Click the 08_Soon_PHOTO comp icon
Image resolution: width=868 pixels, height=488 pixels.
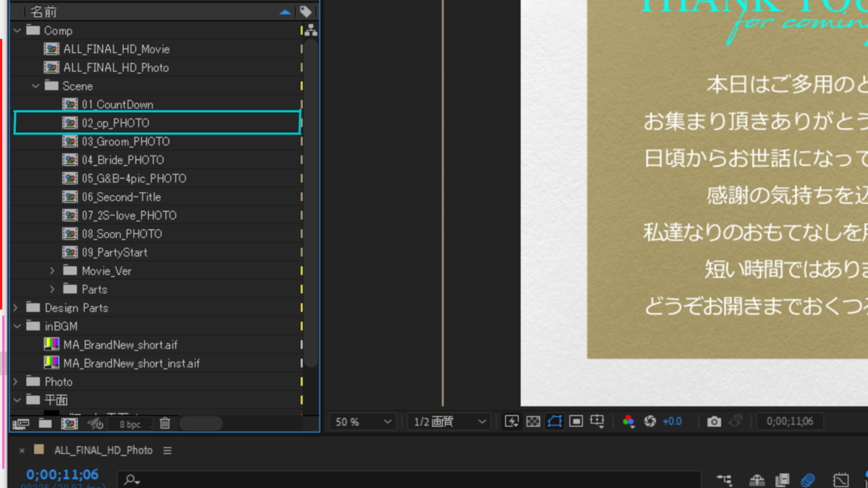(x=69, y=234)
